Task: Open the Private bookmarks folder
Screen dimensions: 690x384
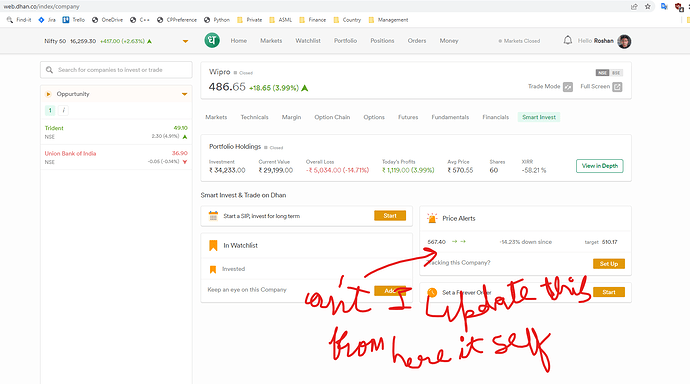Action: pyautogui.click(x=250, y=20)
